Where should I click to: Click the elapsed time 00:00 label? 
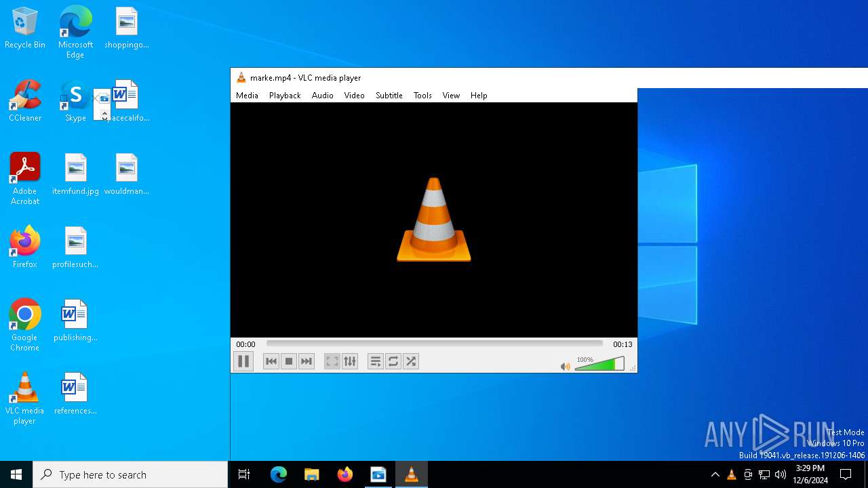point(245,344)
